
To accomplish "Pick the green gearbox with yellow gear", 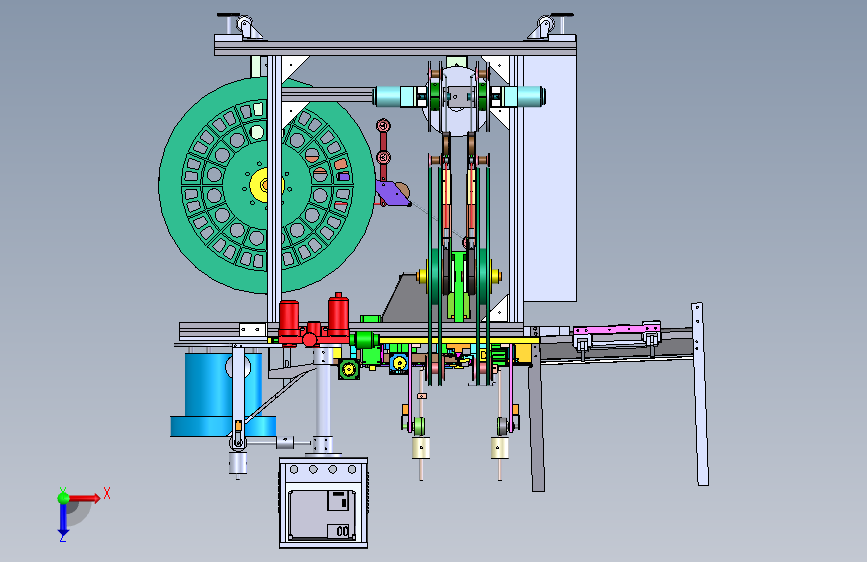I will click(348, 368).
